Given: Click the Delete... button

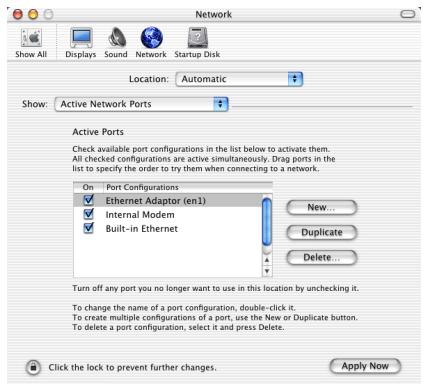Looking at the screenshot, I should [322, 257].
